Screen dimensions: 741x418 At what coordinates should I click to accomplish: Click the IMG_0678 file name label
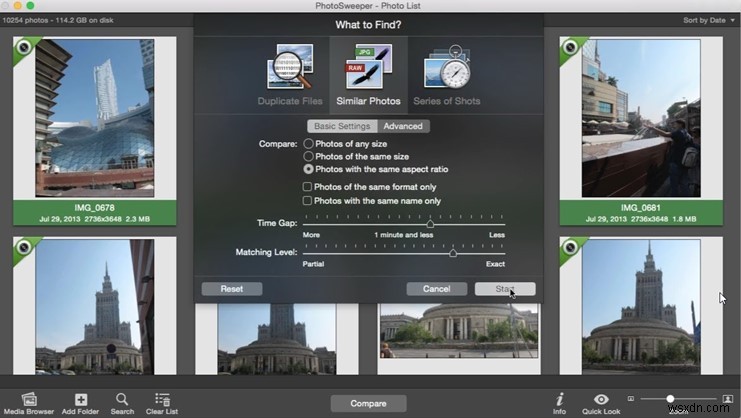[x=95, y=207]
